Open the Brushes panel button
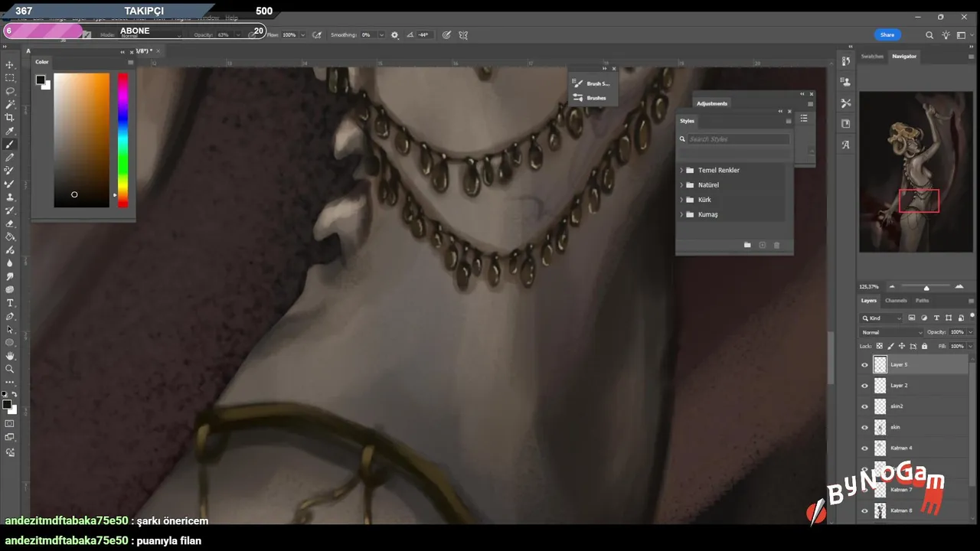 590,98
